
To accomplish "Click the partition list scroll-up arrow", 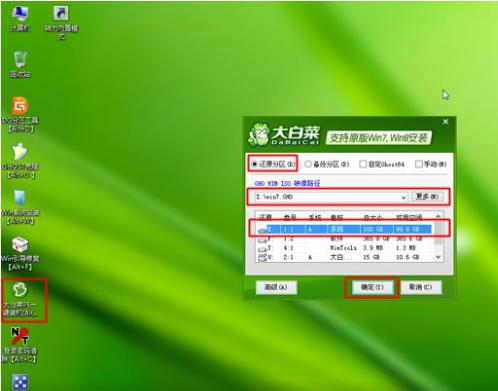I will coord(438,217).
